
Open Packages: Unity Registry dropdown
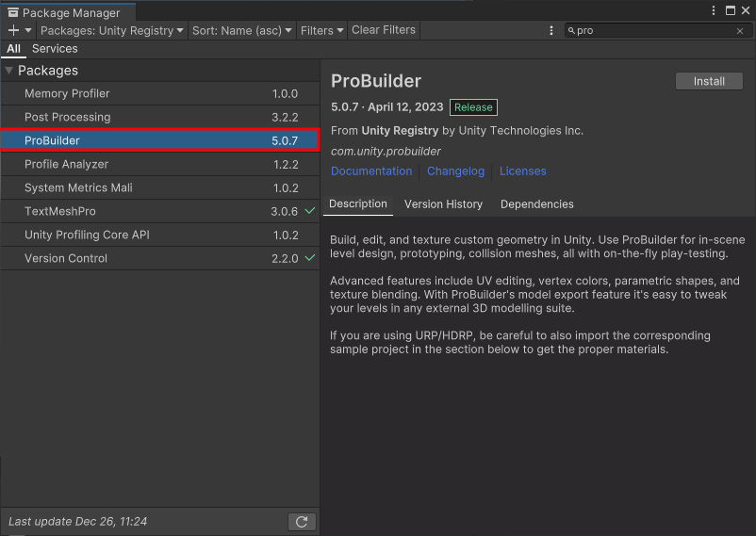coord(112,30)
